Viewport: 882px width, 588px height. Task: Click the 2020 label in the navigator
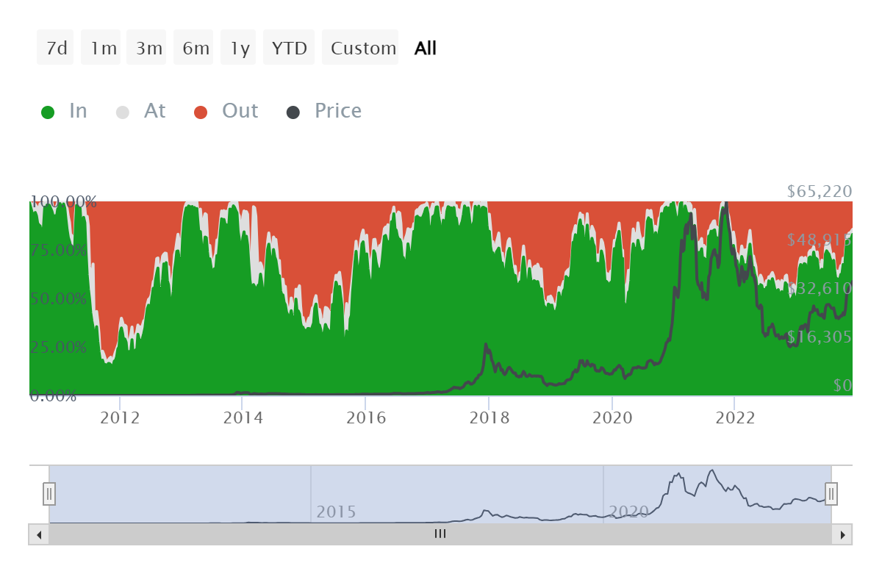click(x=628, y=512)
